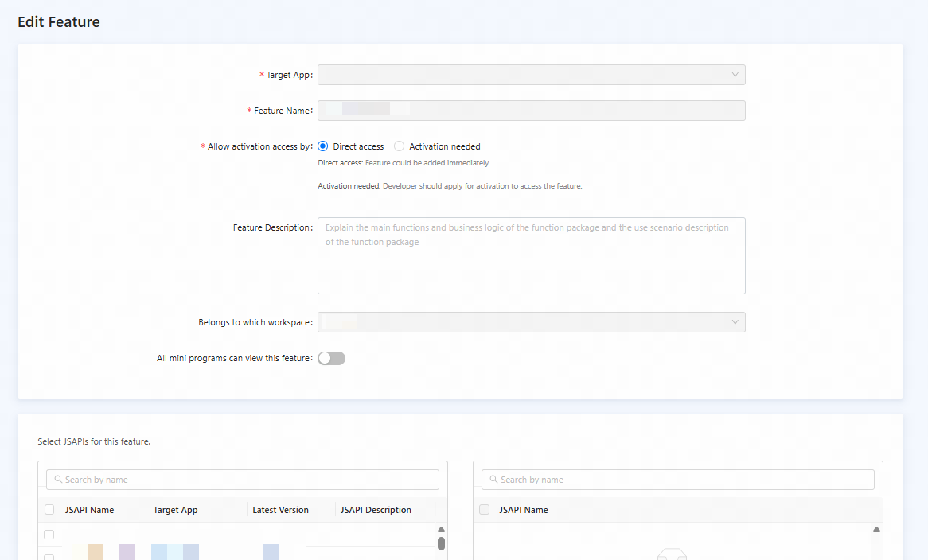The width and height of the screenshot is (928, 560).
Task: Check the select-all box in right JSAPI list
Action: pos(484,510)
